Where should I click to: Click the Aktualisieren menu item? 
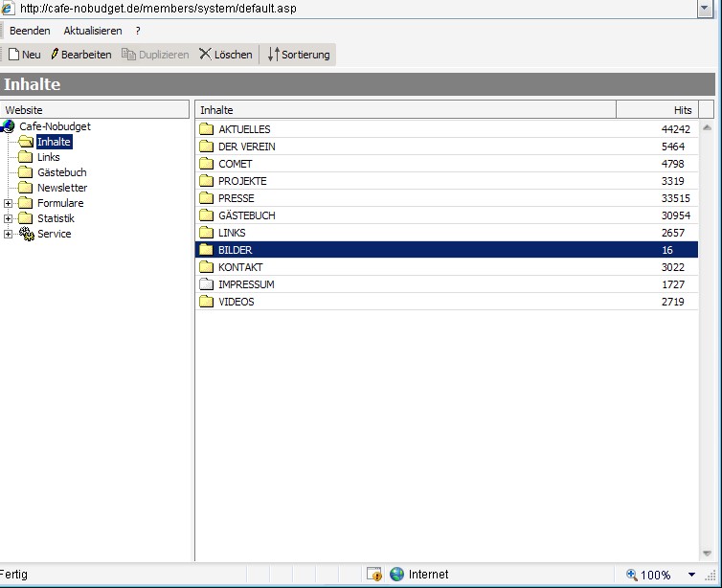click(x=93, y=31)
